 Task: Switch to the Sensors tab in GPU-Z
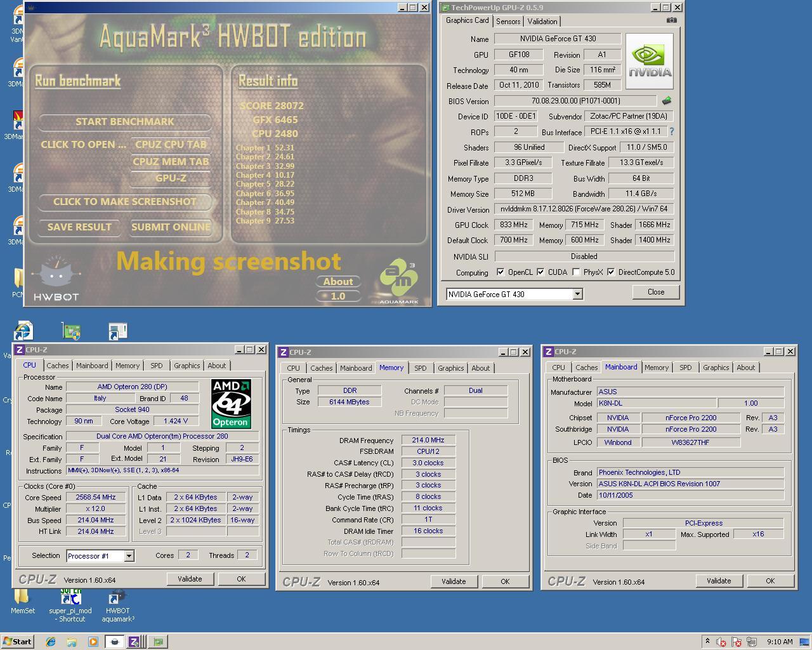coord(508,21)
